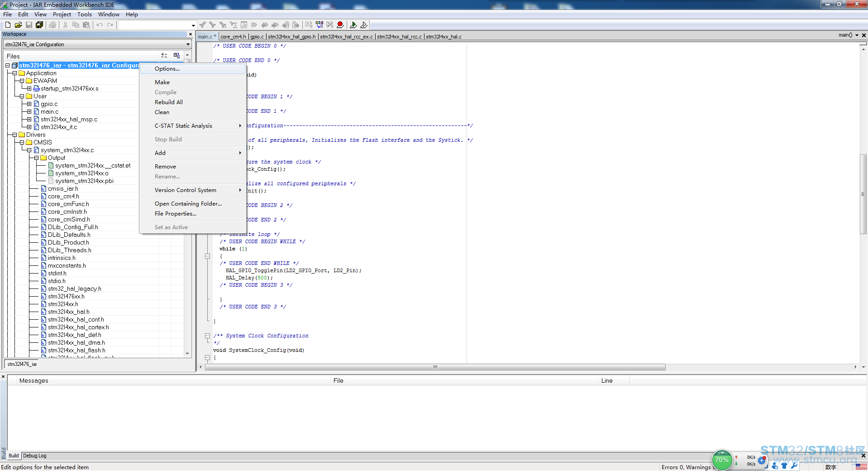868x471 pixels.
Task: Click the Navigate Forward toolbar icon
Action: coord(296,25)
